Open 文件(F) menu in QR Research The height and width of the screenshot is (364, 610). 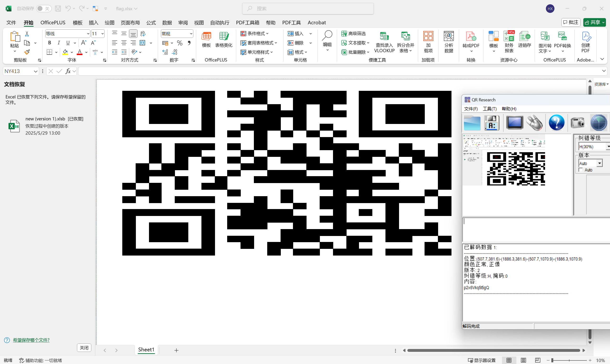point(471,109)
